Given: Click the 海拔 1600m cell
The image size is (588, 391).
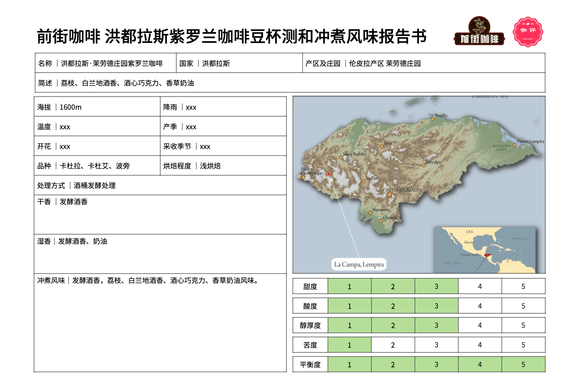Looking at the screenshot, I should pos(97,107).
